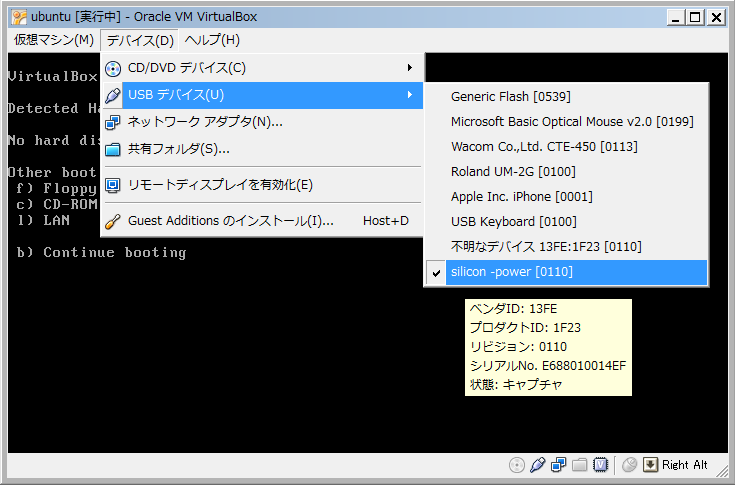Click the USB plug icon in menu
735x485 pixels.
(x=113, y=96)
